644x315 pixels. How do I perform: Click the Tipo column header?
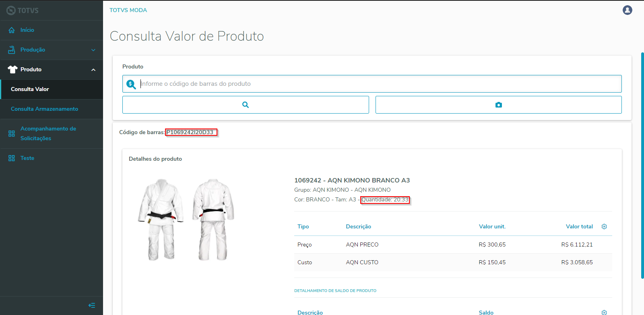[x=303, y=227]
